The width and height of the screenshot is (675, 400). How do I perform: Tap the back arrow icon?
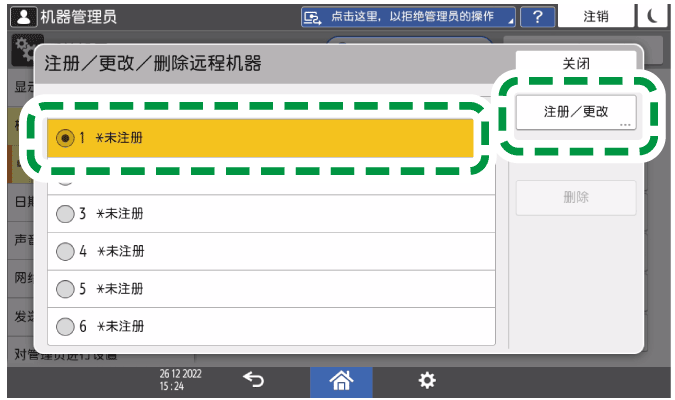[x=254, y=380]
